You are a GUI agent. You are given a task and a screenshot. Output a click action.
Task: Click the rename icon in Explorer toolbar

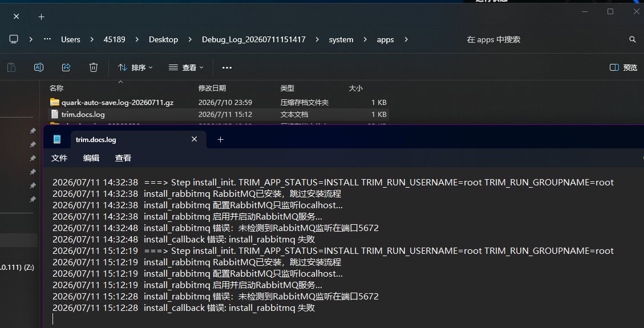coord(39,67)
